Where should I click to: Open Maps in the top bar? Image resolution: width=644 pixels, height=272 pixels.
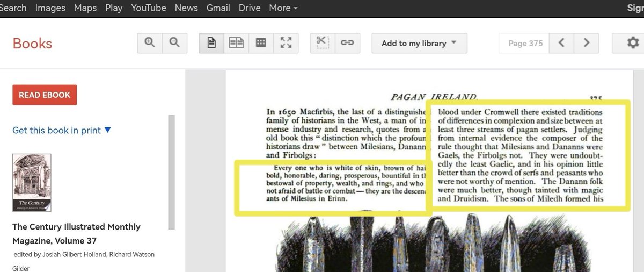[x=85, y=8]
